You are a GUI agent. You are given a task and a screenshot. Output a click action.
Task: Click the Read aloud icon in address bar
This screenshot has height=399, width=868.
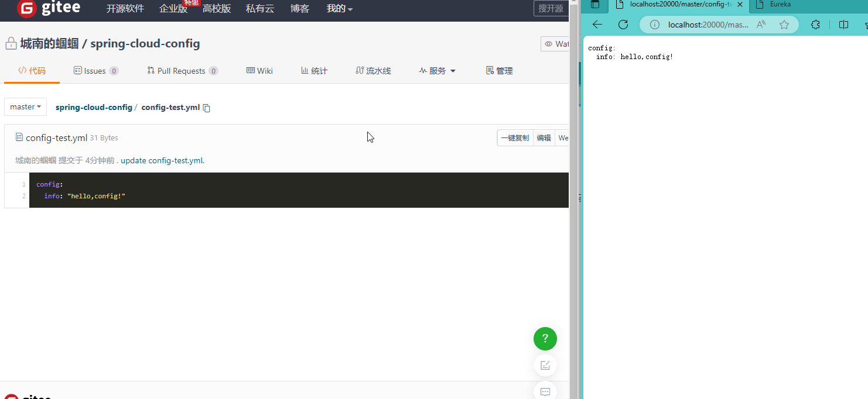click(761, 25)
